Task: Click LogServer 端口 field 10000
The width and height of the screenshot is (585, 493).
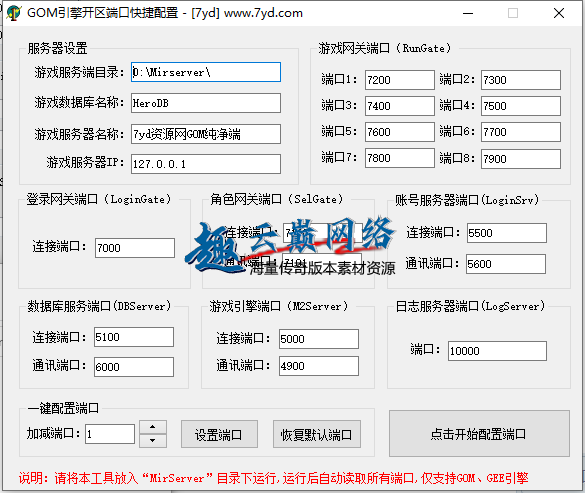Action: [497, 351]
